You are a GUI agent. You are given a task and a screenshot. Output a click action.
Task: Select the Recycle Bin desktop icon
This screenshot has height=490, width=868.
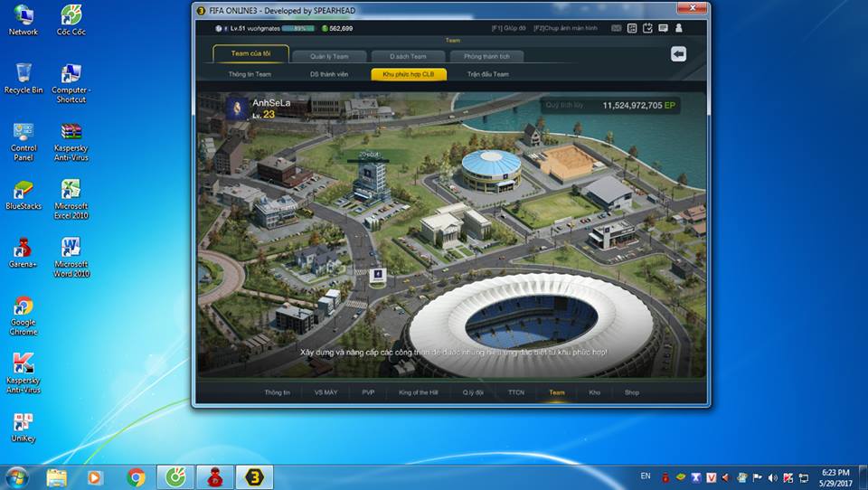point(24,79)
